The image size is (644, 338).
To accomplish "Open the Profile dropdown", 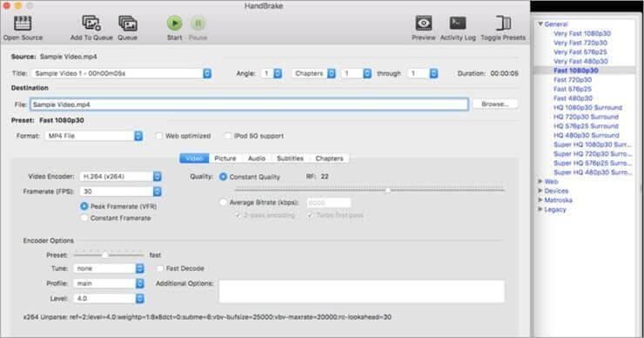I will (109, 283).
